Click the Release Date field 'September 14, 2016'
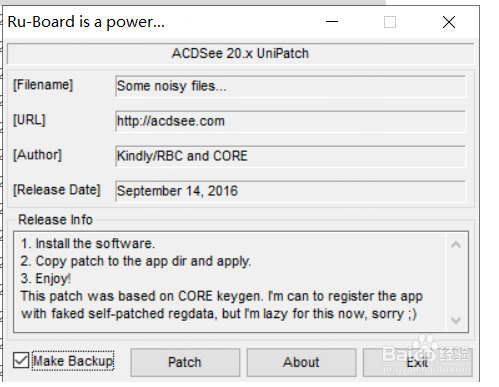Viewport: 499px width, 387px height. click(x=290, y=191)
